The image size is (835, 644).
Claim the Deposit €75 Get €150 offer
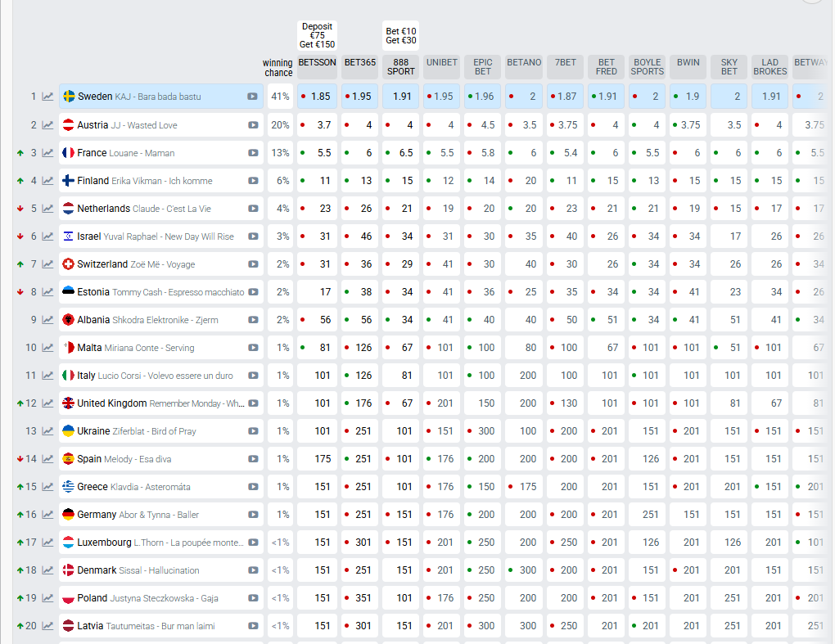pyautogui.click(x=318, y=36)
